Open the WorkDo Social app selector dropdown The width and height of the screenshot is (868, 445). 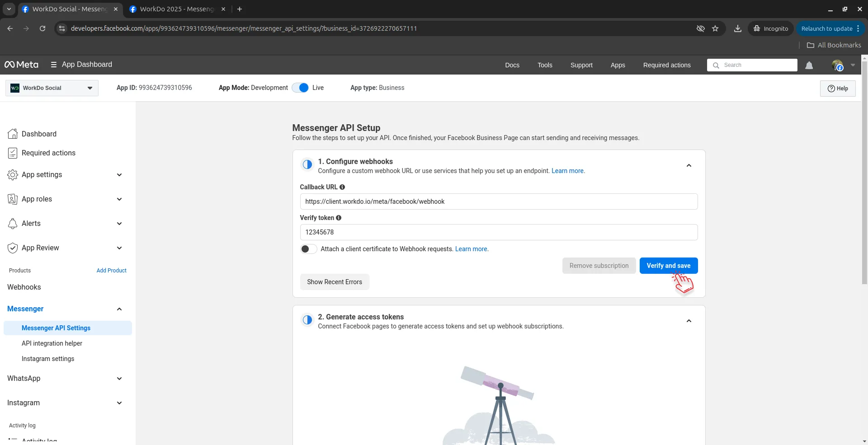tap(52, 88)
